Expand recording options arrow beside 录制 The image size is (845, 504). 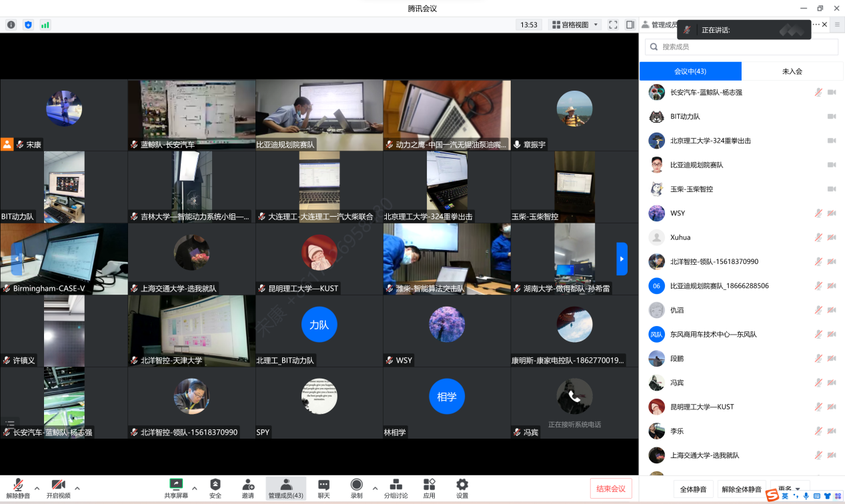[x=375, y=487]
